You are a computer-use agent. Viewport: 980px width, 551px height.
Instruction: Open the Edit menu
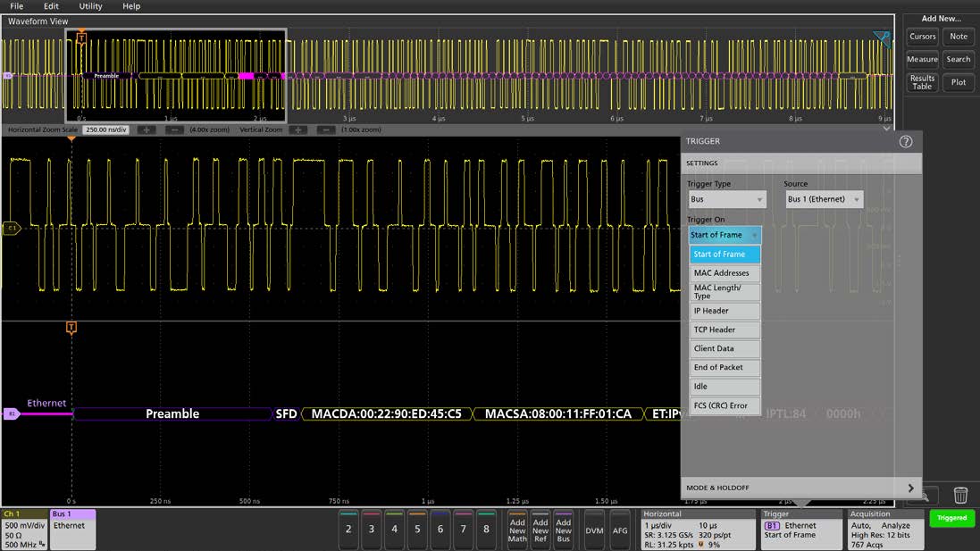point(51,6)
